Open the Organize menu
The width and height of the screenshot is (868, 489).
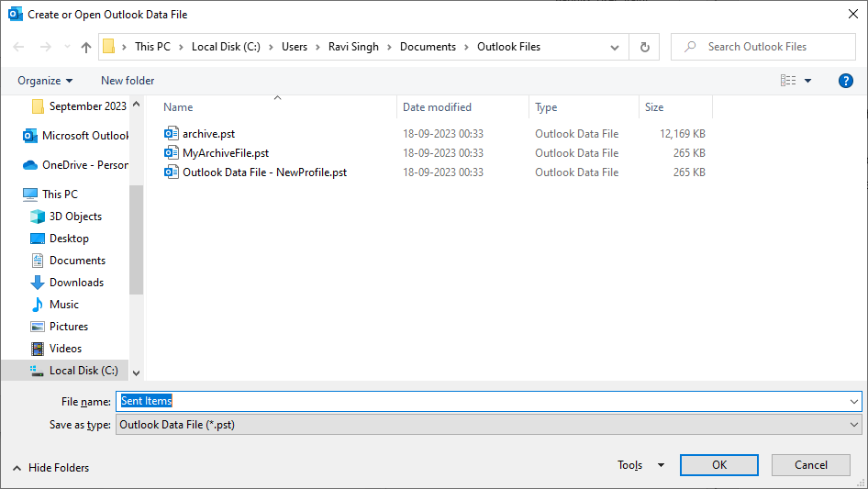[x=45, y=81]
